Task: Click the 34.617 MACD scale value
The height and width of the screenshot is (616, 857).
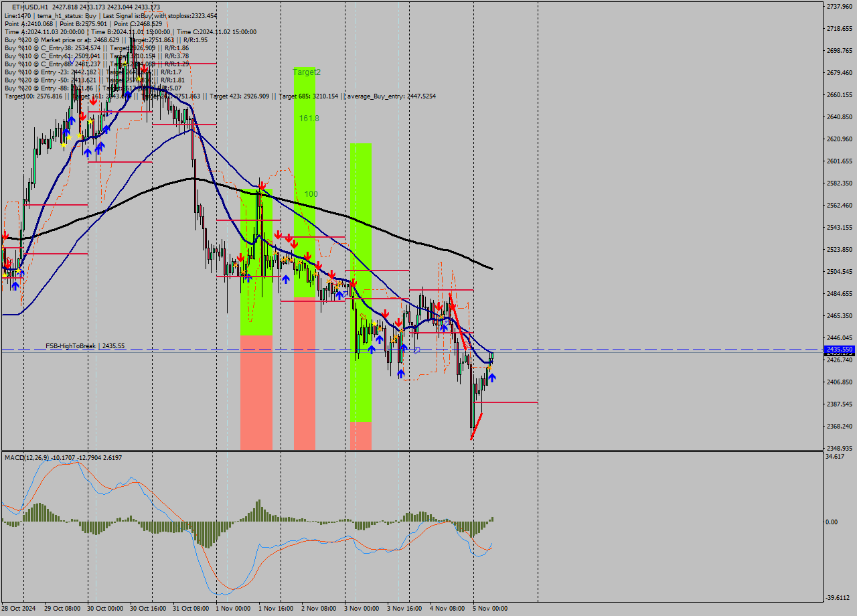Action: [x=836, y=456]
